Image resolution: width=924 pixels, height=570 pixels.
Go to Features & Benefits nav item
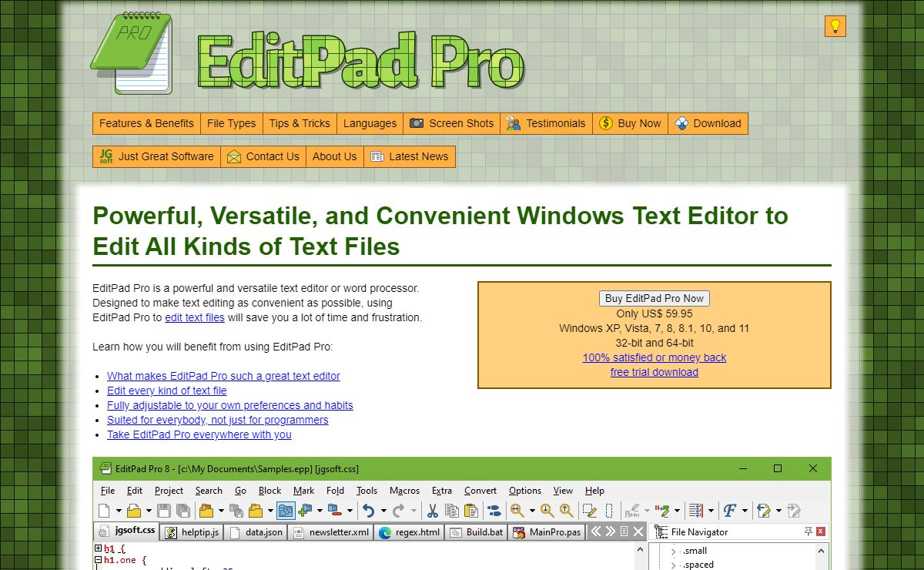pyautogui.click(x=146, y=123)
